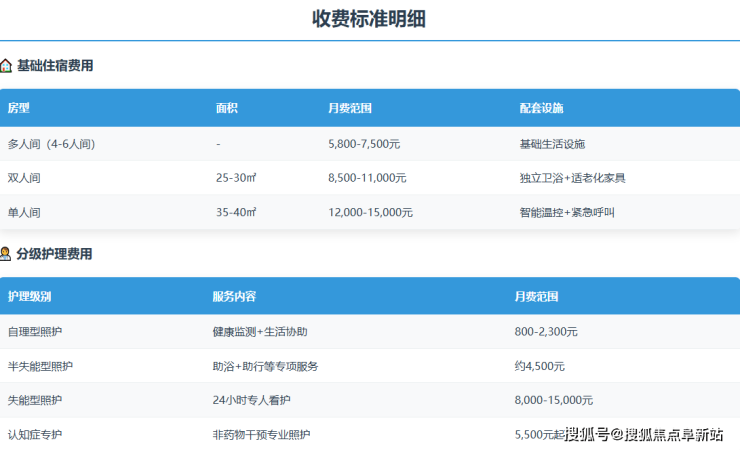Select the 收费标准明细 page title
740x450 pixels.
click(x=369, y=19)
